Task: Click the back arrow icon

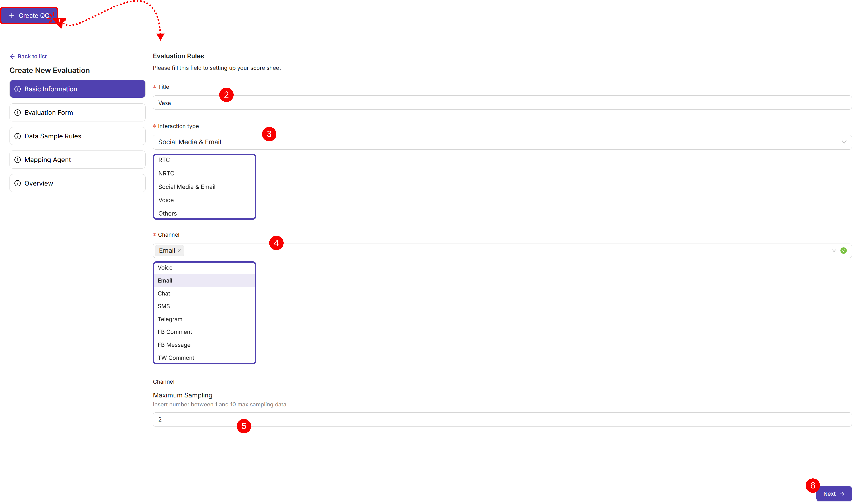Action: tap(12, 56)
